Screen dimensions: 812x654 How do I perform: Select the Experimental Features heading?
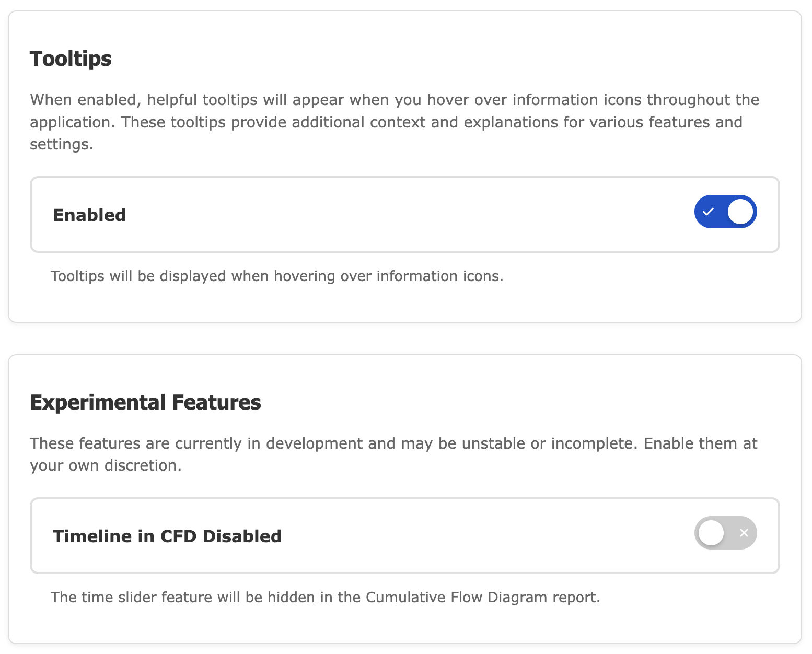tap(145, 402)
